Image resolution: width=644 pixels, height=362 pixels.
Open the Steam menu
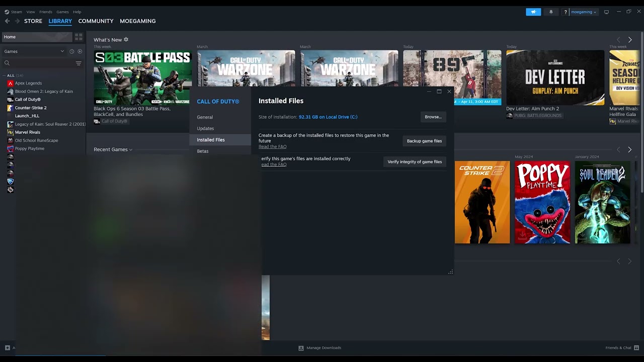click(17, 12)
